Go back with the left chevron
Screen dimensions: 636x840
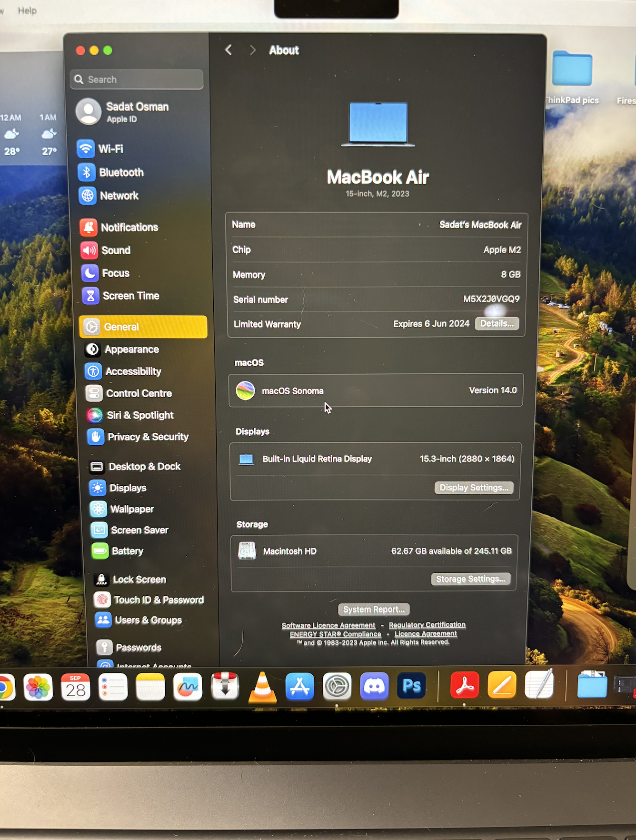coord(229,50)
